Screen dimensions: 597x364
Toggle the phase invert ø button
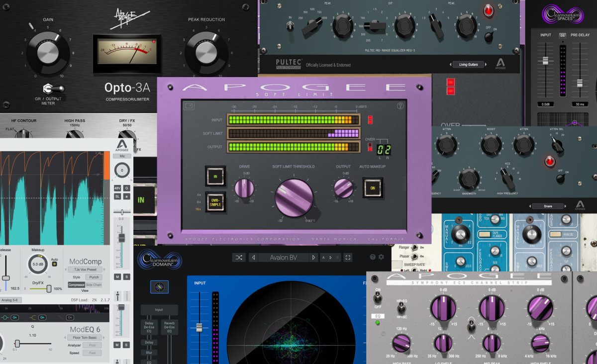[x=127, y=197]
